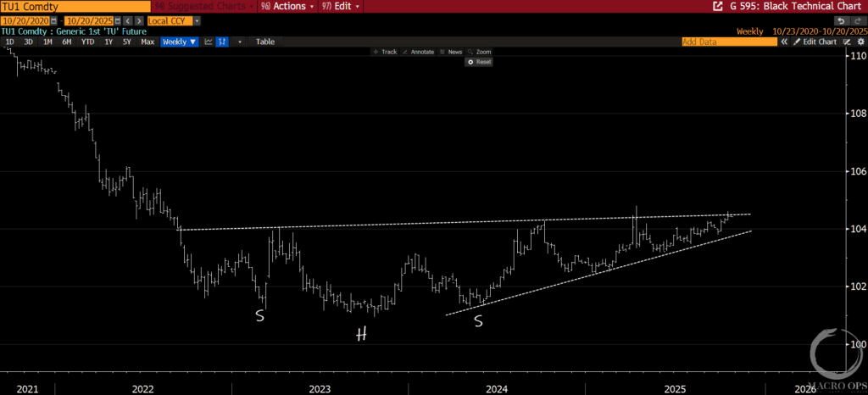Click the line chart type icon
Image resolution: width=868 pixels, height=395 pixels.
point(209,42)
